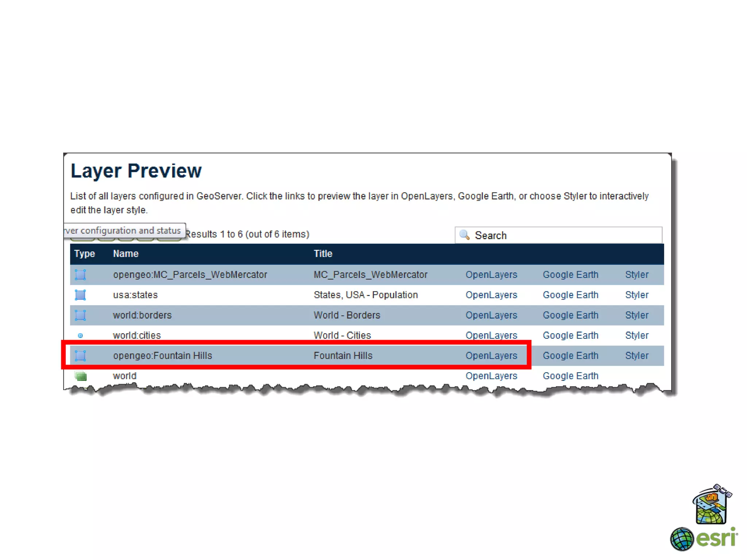
Task: Open Styler for world:borders layer
Action: [636, 315]
